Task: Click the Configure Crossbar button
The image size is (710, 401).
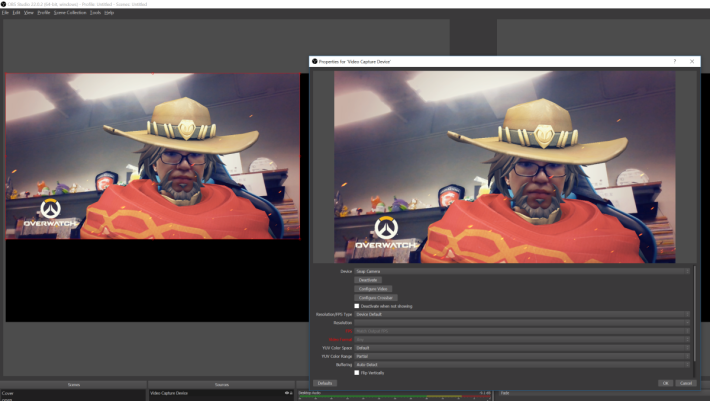Action: (x=375, y=298)
